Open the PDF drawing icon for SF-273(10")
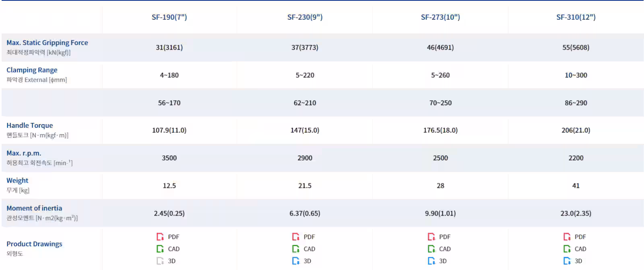This screenshot has width=644, height=270. tap(431, 237)
